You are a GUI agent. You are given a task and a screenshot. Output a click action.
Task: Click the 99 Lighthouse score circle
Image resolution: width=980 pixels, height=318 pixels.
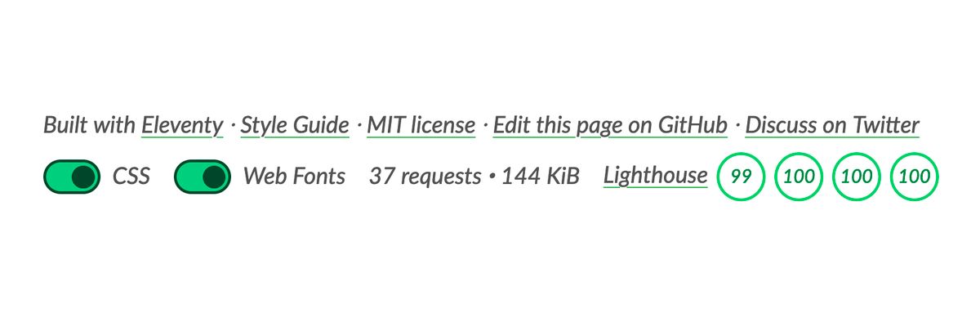(x=742, y=177)
